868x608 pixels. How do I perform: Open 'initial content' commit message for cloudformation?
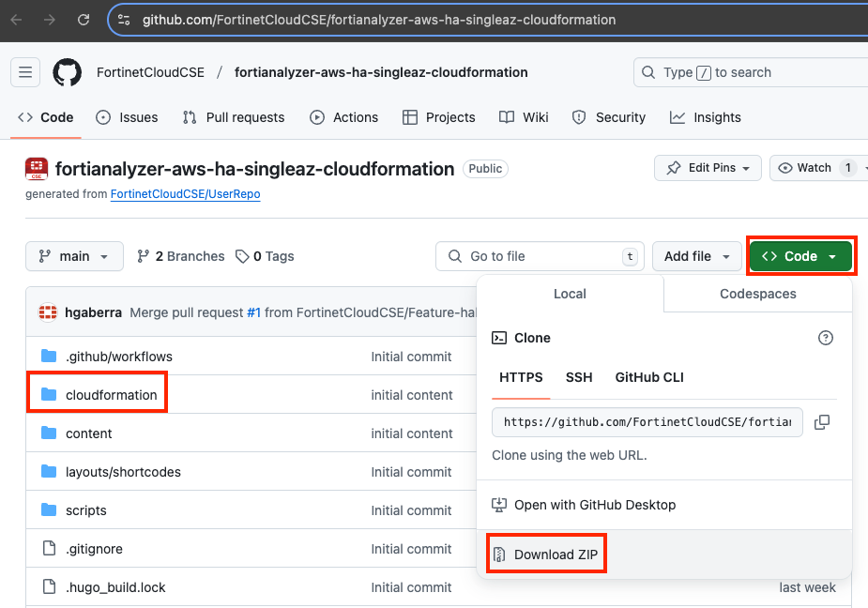[x=412, y=395]
